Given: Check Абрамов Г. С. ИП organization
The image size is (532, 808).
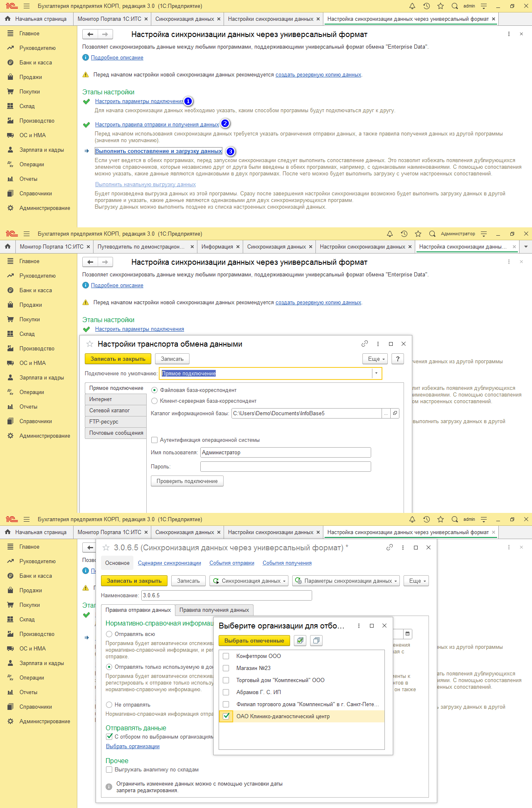Looking at the screenshot, I should click(x=226, y=692).
